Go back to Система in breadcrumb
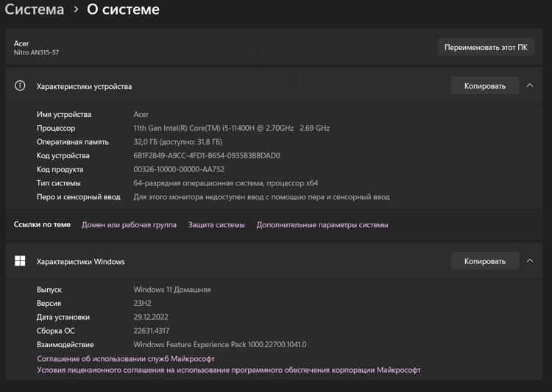Image resolution: width=552 pixels, height=392 pixels. click(x=35, y=10)
